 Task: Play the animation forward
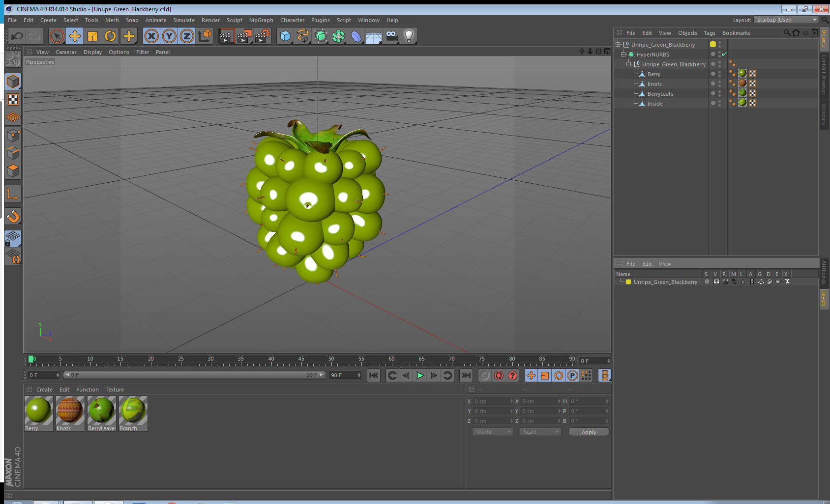[x=420, y=375]
